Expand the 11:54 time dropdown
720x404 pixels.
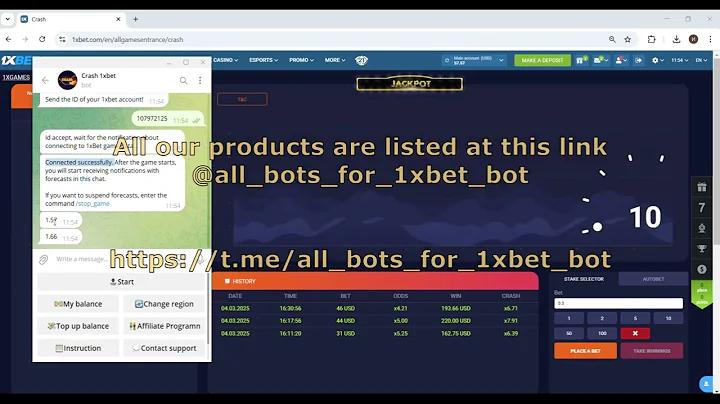pyautogui.click(x=680, y=60)
